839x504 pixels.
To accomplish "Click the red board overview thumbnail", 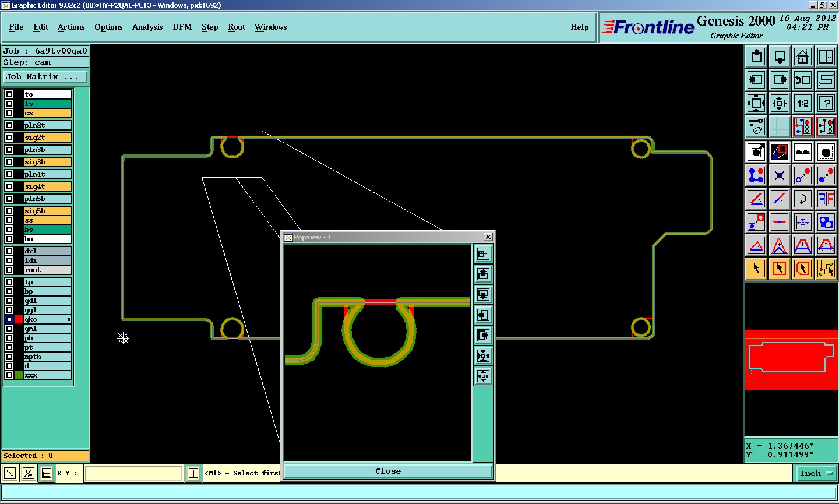I will [791, 360].
